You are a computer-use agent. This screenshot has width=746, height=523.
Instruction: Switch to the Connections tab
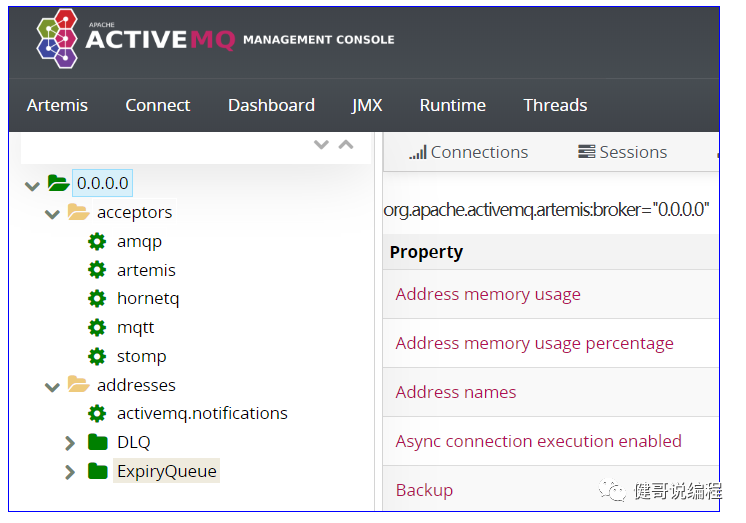coord(468,152)
